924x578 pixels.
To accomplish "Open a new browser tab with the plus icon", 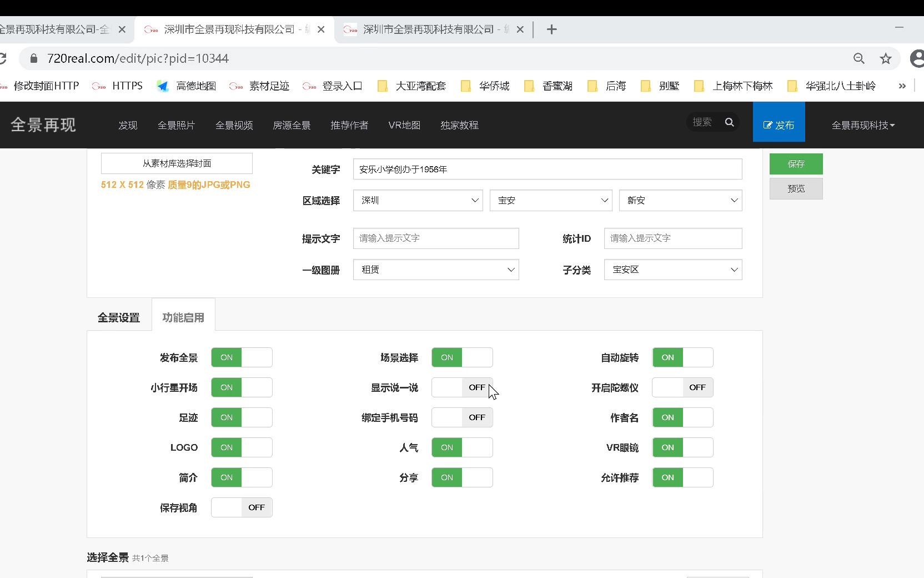I will (551, 29).
